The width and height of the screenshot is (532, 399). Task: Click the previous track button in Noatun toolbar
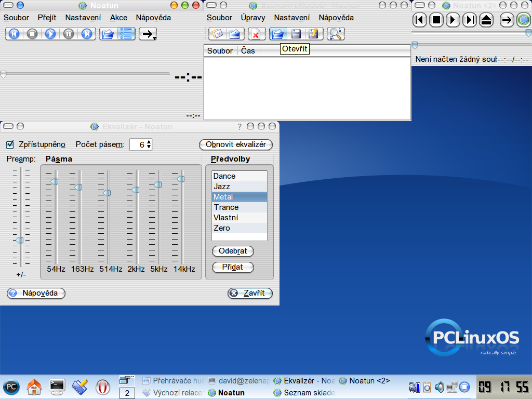[x=14, y=34]
